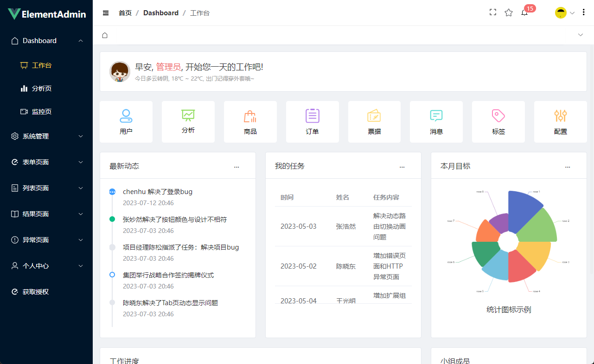Expand the 列表页面 sidebar menu

pyautogui.click(x=46, y=188)
